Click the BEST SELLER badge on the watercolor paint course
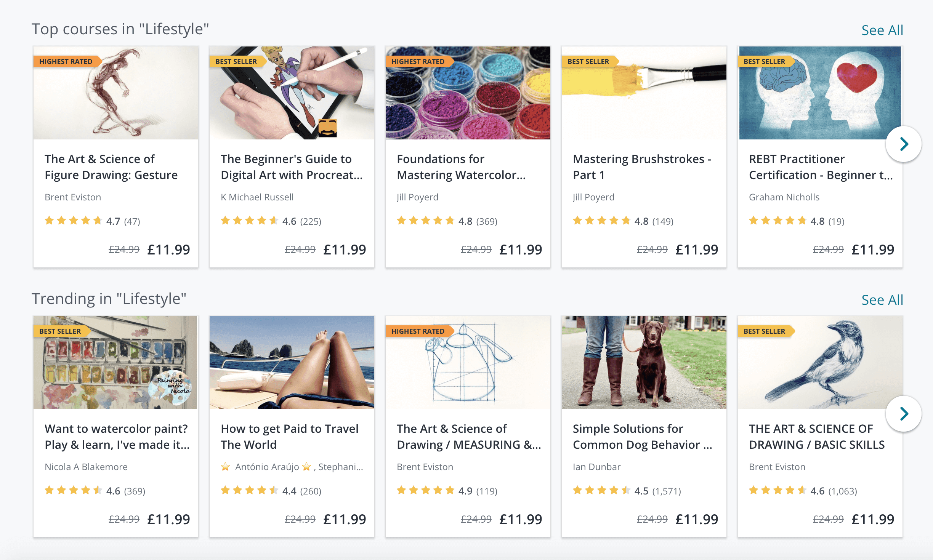Screen dimensions: 933x560 coord(59,331)
